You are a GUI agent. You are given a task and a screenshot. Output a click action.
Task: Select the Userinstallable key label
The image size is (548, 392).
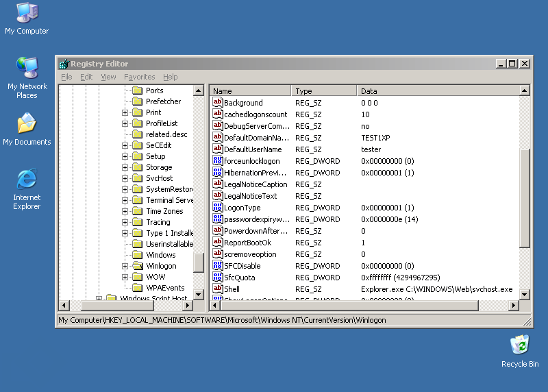[170, 244]
